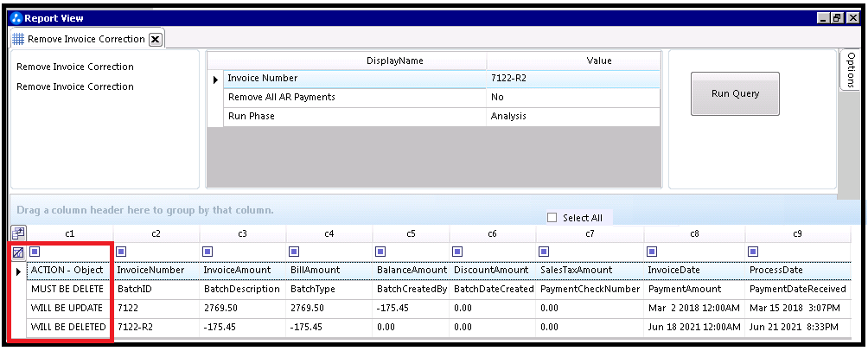This screenshot has width=868, height=351.
Task: Click the InvoiceAmount cell
Action: point(243,271)
